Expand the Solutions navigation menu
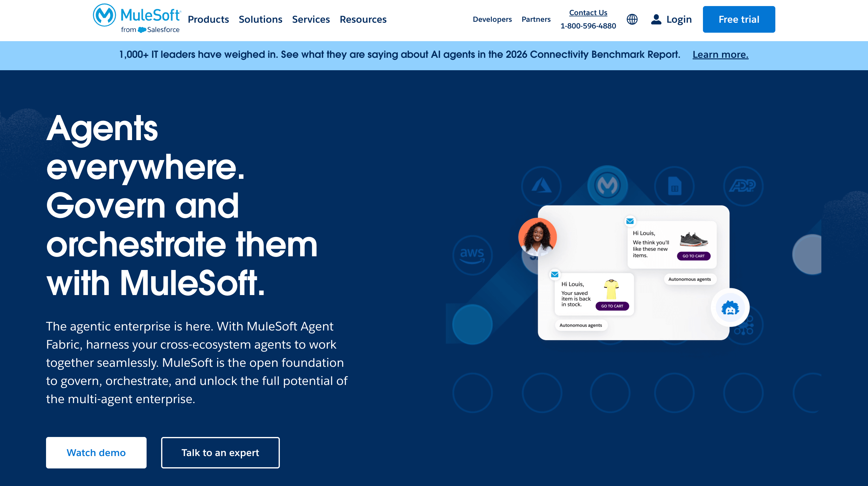 [260, 19]
